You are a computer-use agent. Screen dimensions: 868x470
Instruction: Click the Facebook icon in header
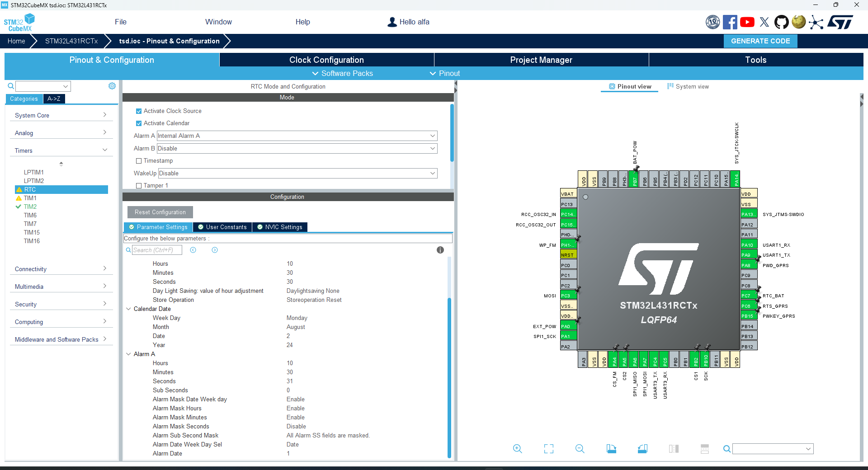click(x=730, y=22)
